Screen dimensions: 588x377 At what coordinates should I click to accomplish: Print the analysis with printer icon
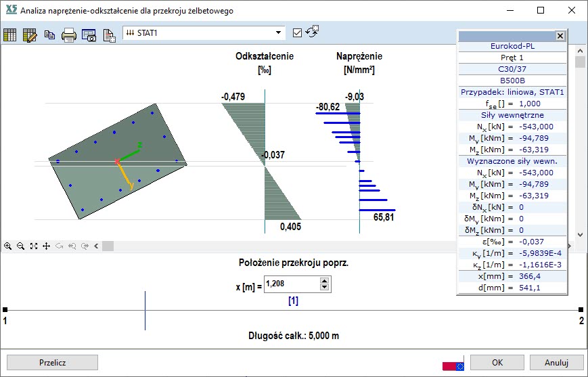(x=69, y=35)
